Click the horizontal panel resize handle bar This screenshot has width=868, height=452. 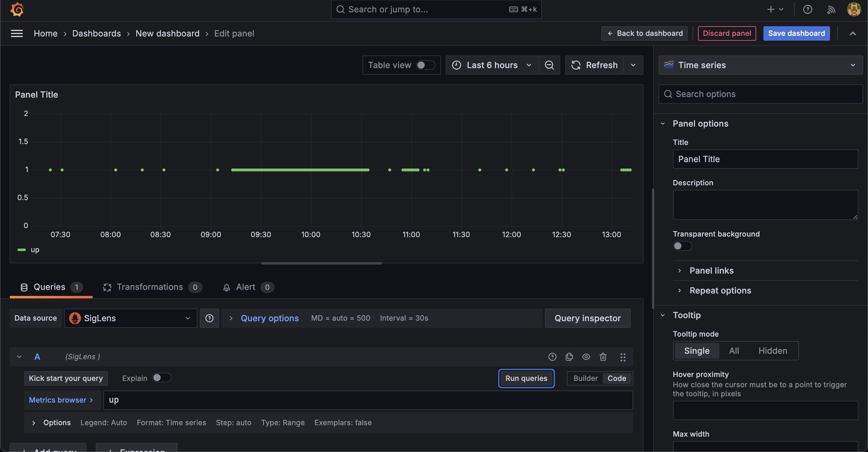coord(322,263)
